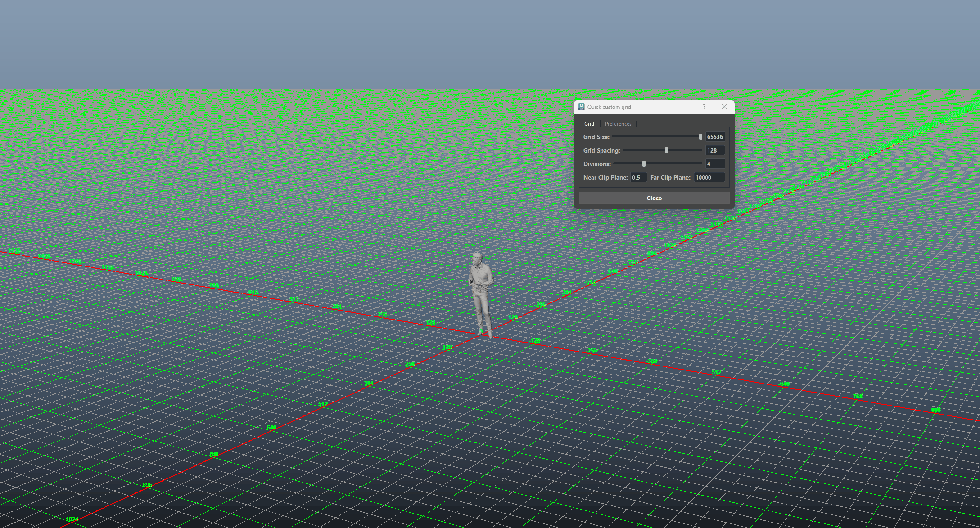The width and height of the screenshot is (980, 528).
Task: Click the 'Grid Spacing:' label
Action: click(x=602, y=150)
